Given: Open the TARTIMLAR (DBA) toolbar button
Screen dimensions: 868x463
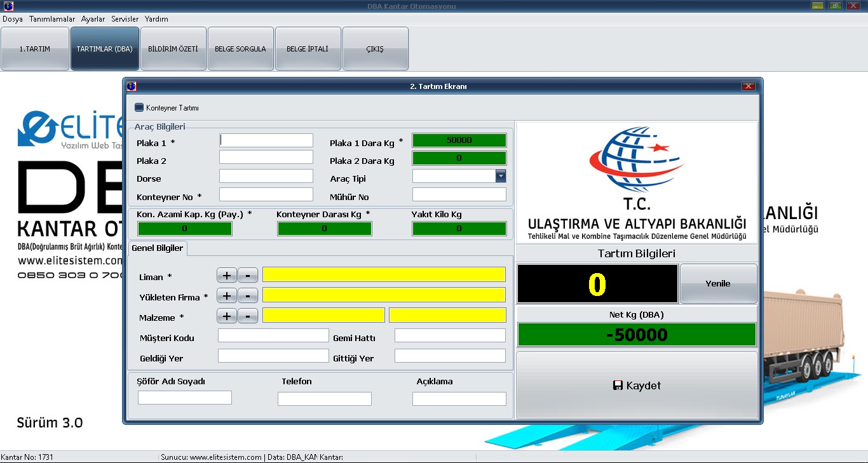Looking at the screenshot, I should [105, 49].
